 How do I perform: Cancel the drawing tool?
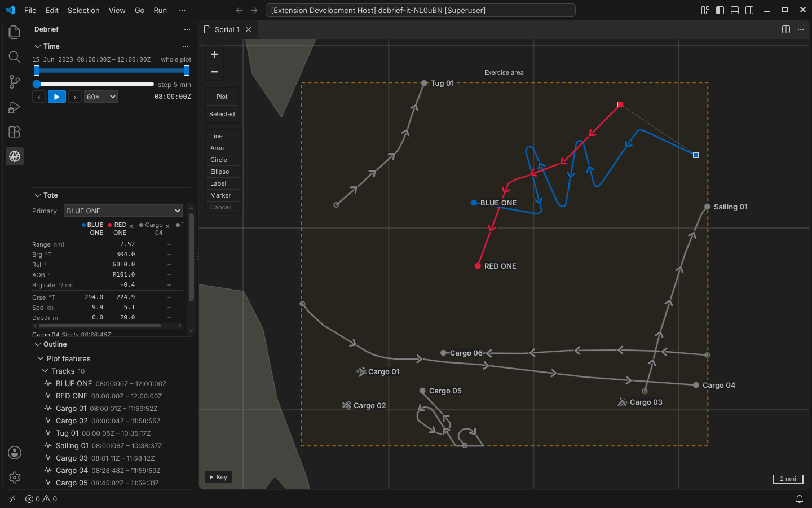[x=223, y=207]
